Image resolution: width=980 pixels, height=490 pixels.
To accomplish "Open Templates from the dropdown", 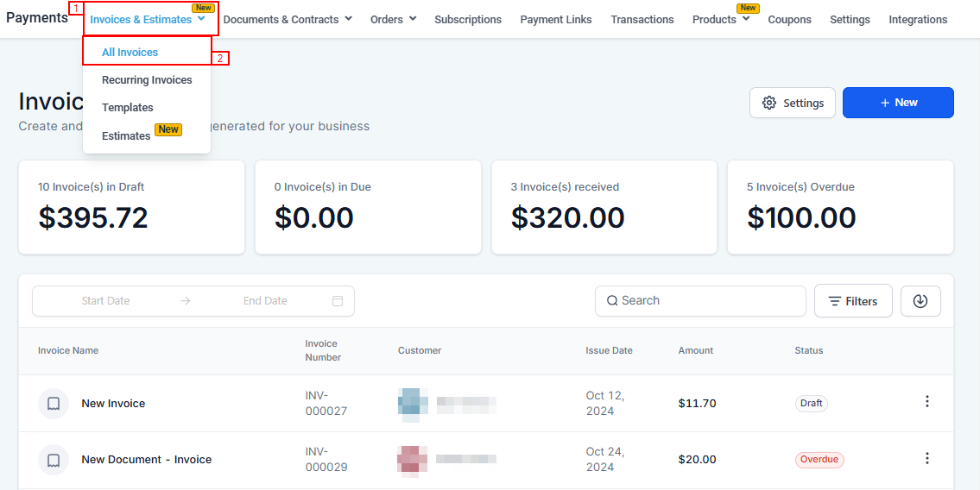I will 128,108.
